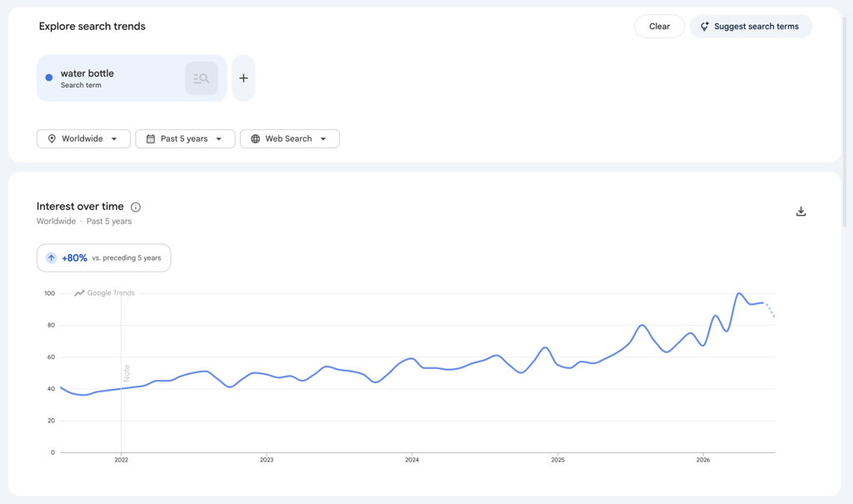This screenshot has height=504, width=853.
Task: Click the Note marker on the chart
Action: [127, 373]
